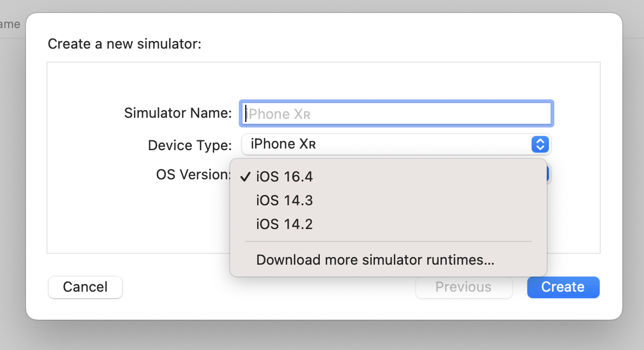This screenshot has width=644, height=350.
Task: Click the Device Type label
Action: (190, 145)
